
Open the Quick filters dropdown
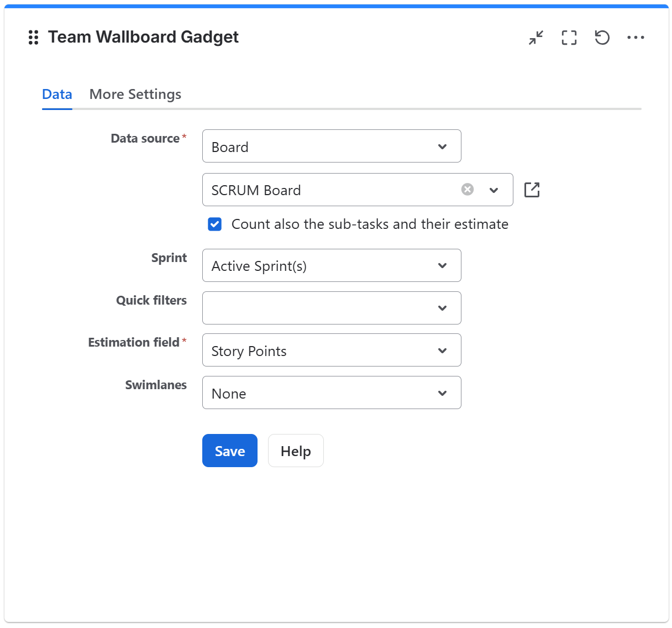332,308
